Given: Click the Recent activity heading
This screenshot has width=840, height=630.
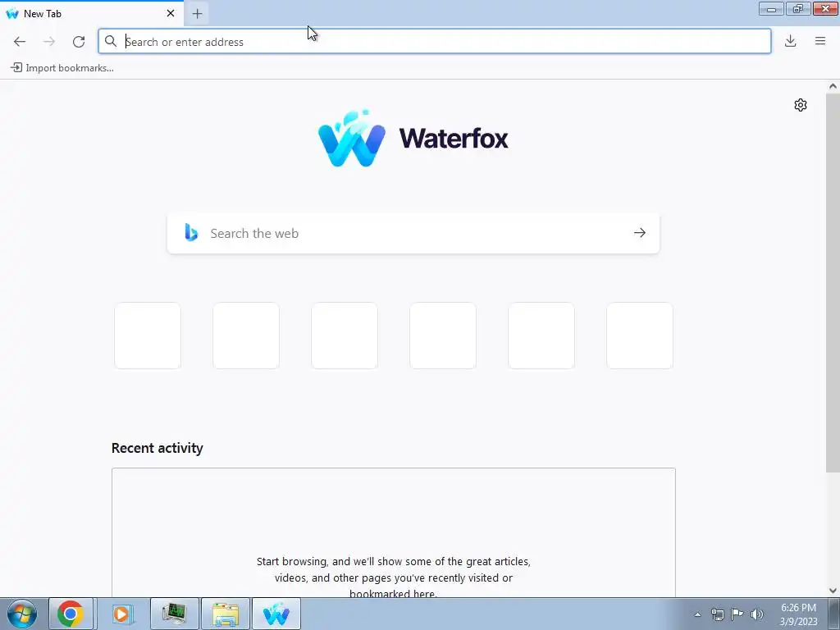Looking at the screenshot, I should coord(157,448).
